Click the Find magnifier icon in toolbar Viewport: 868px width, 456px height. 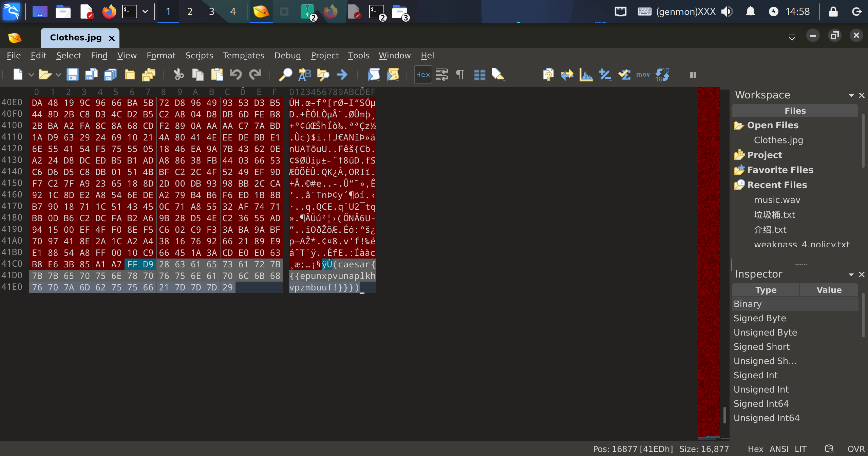(x=285, y=75)
